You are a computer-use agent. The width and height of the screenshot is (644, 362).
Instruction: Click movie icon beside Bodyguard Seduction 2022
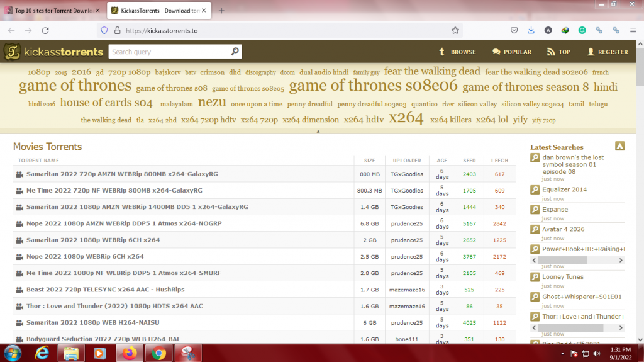click(x=19, y=339)
